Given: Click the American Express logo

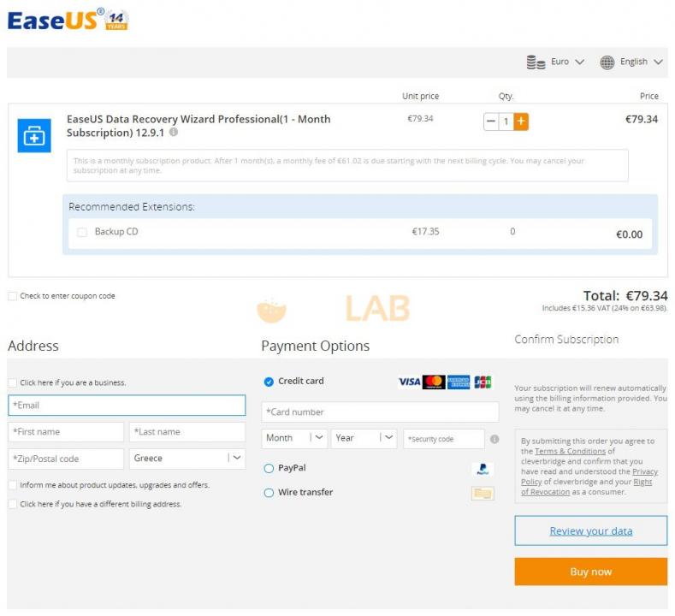Looking at the screenshot, I should pyautogui.click(x=459, y=382).
